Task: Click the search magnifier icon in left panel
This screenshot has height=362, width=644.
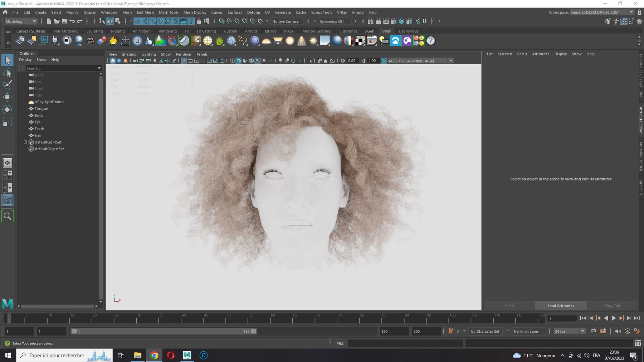Action: pyautogui.click(x=7, y=216)
